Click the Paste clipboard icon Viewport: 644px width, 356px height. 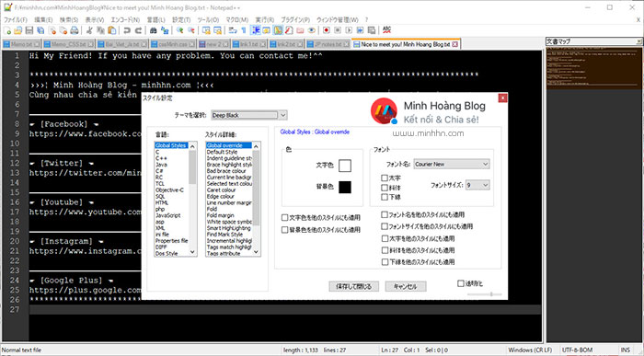(111, 30)
